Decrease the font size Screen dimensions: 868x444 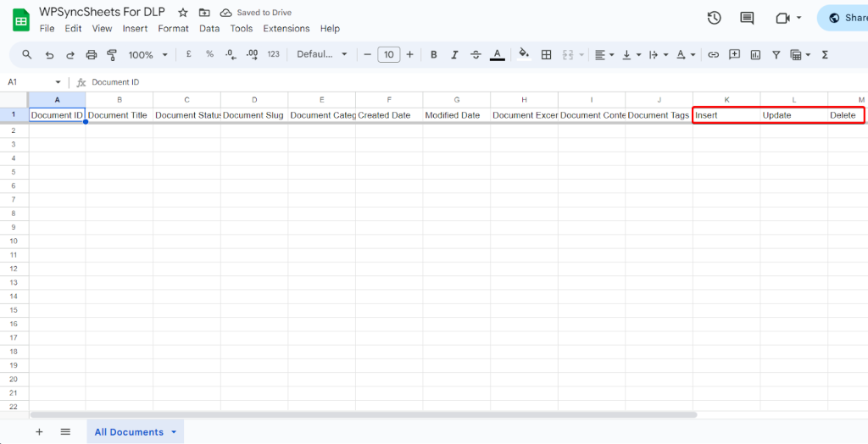pos(367,54)
